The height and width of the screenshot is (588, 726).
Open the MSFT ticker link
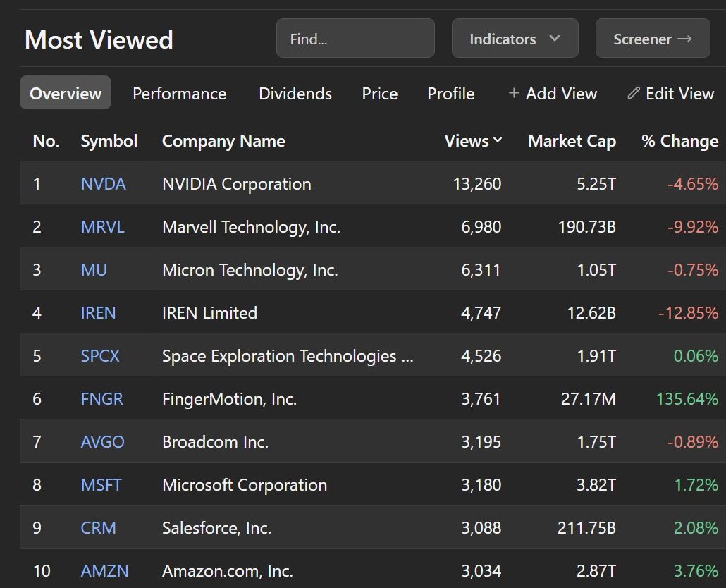coord(101,485)
